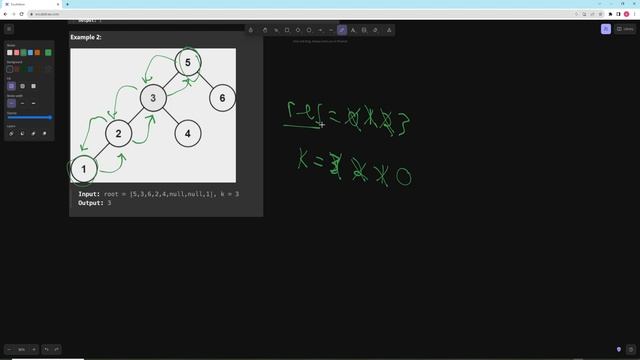Open a new browser tab
The width and height of the screenshot is (640, 360).
[x=67, y=4]
